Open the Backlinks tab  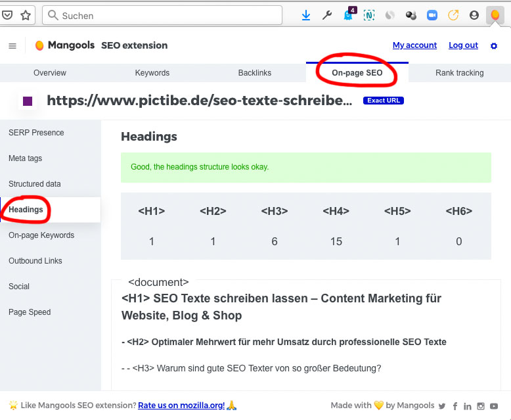pos(255,73)
